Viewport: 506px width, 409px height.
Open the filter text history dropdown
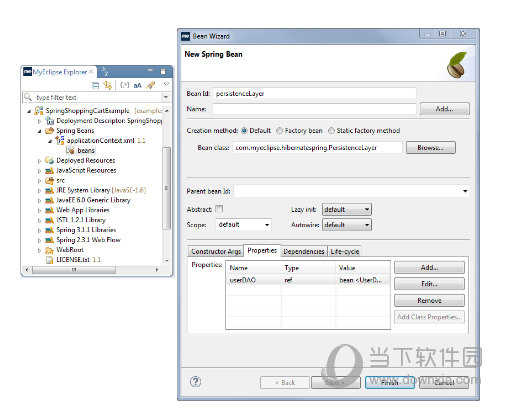click(x=166, y=97)
